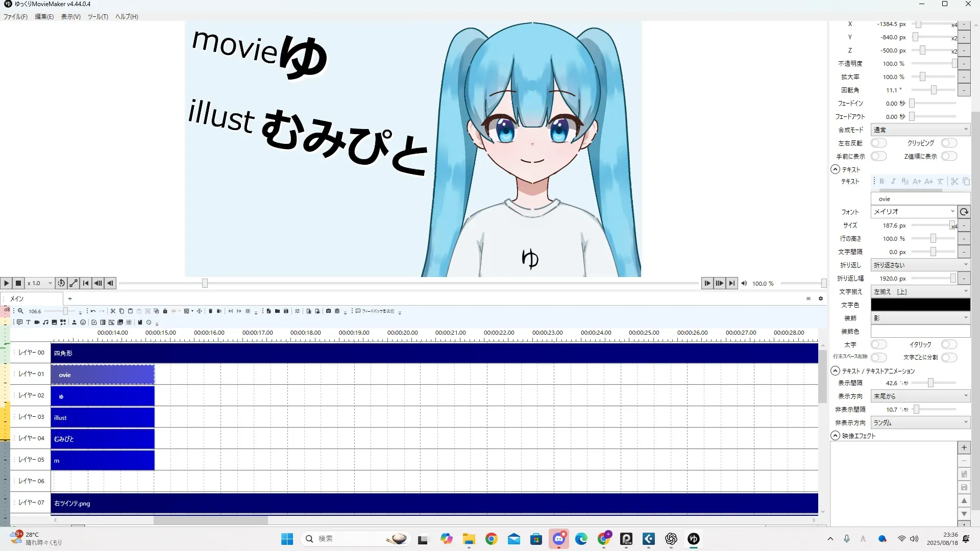Open the ツール(T) menu
Viewport: 980px width, 551px height.
pyautogui.click(x=97, y=16)
